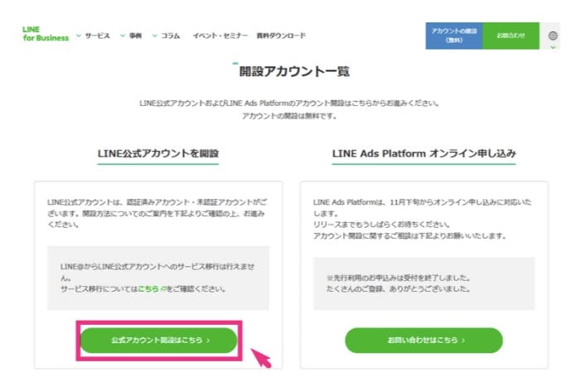Open 資料ダウンロード from the top menu
This screenshot has width=585, height=392.
[x=281, y=36]
